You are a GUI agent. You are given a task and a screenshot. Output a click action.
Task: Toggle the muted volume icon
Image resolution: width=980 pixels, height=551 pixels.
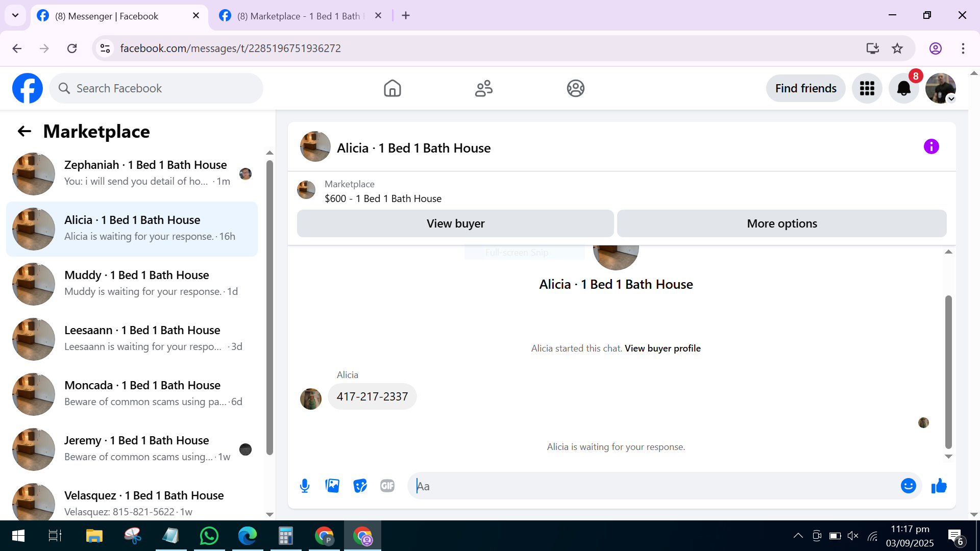pyautogui.click(x=853, y=536)
